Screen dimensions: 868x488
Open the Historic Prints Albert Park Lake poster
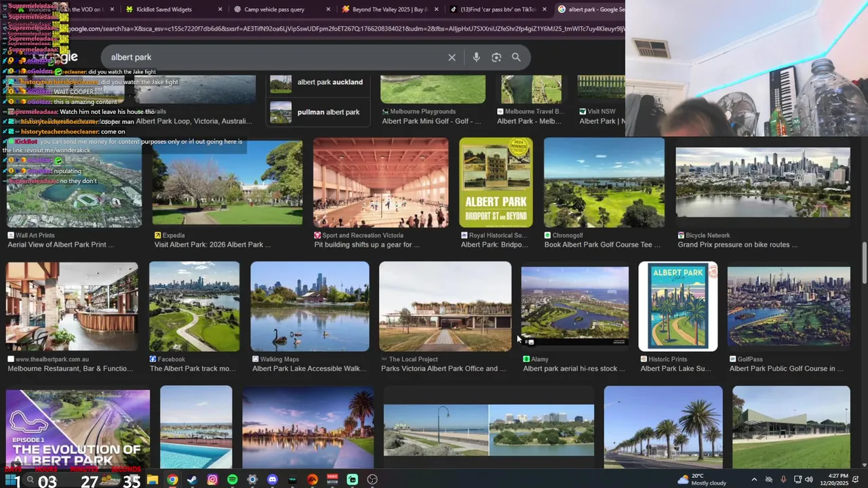678,306
